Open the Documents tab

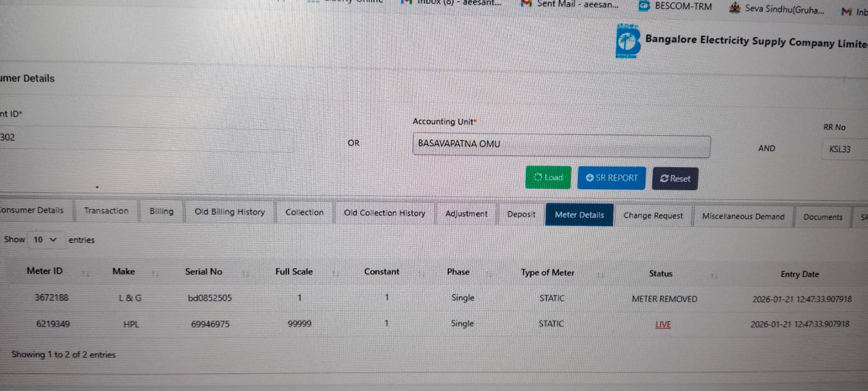823,217
